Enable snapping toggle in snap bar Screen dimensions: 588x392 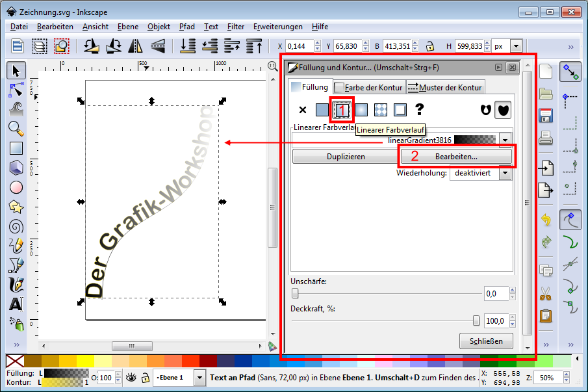(x=570, y=72)
